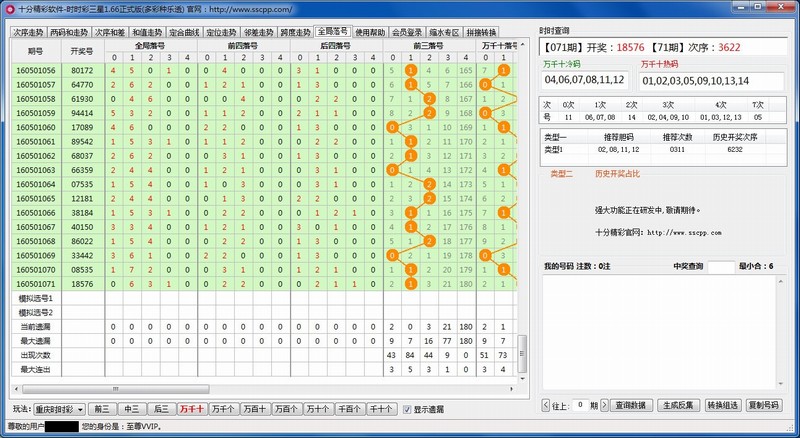Click the 生成反集 button
800x438 pixels.
coord(678,405)
